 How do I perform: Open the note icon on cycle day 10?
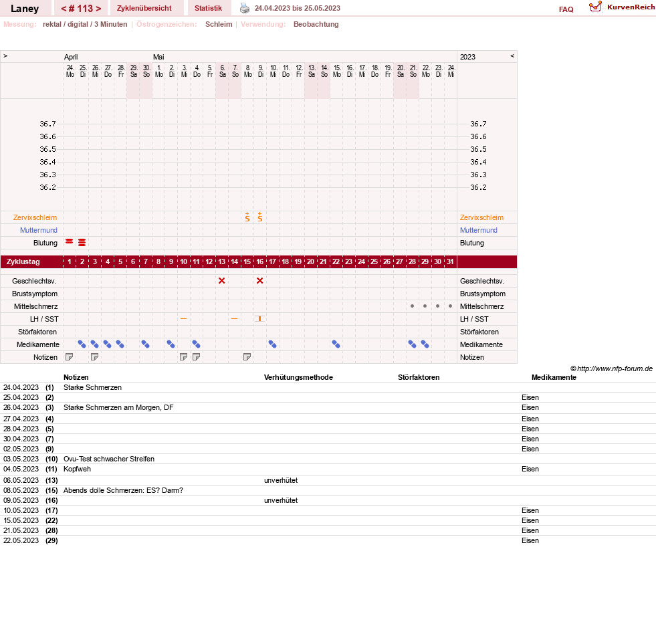pos(183,357)
